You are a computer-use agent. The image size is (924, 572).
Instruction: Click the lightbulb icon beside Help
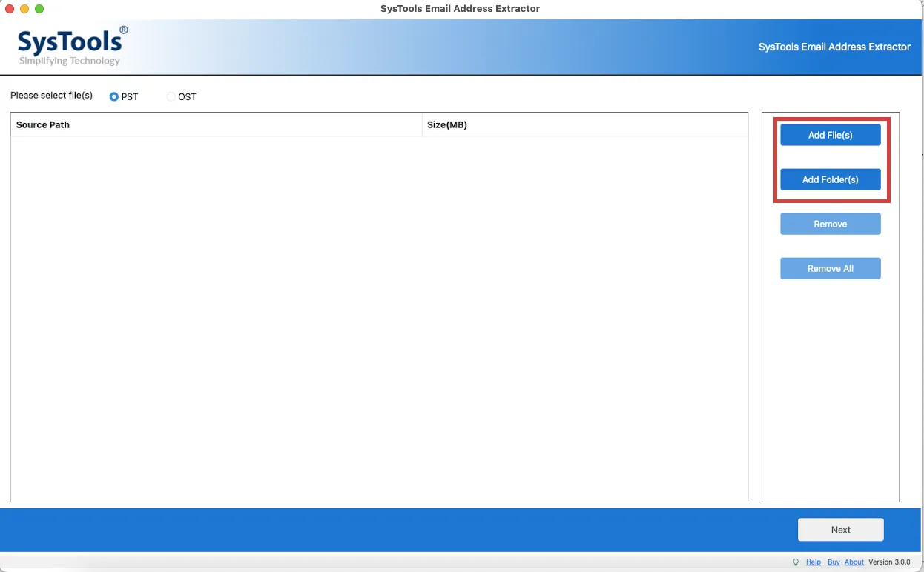tap(796, 562)
